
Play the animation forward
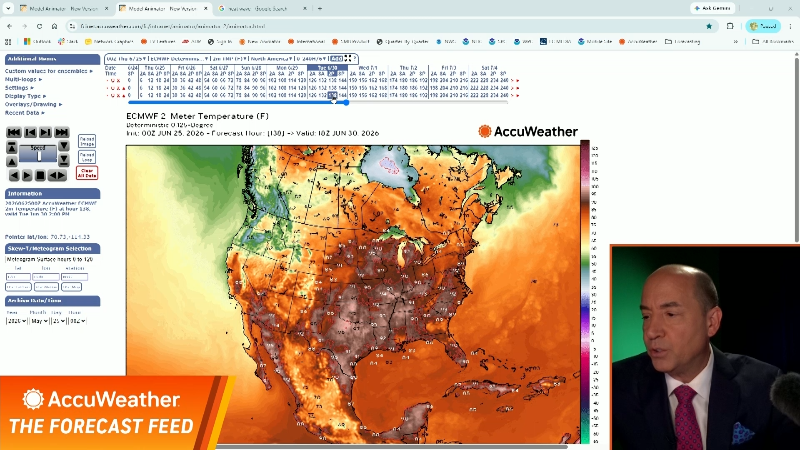click(x=27, y=176)
